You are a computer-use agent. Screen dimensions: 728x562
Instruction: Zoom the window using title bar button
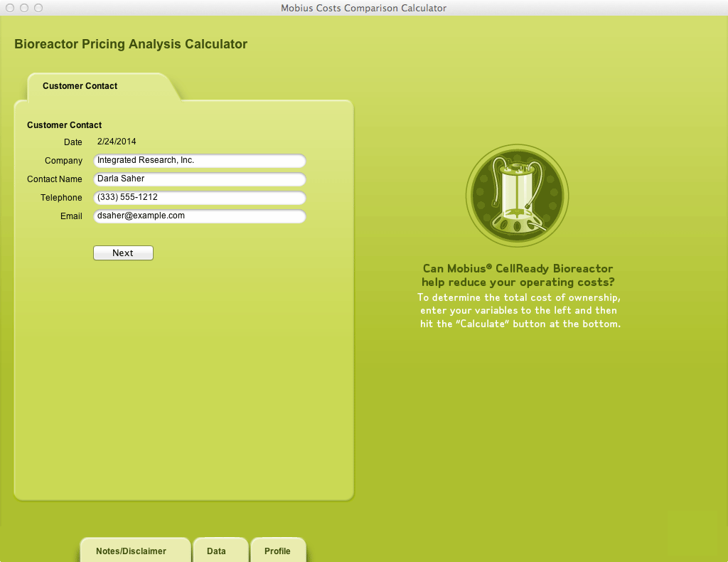(38, 8)
